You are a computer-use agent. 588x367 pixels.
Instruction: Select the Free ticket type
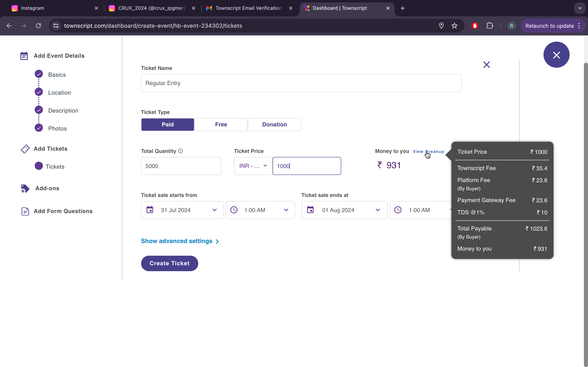221,125
